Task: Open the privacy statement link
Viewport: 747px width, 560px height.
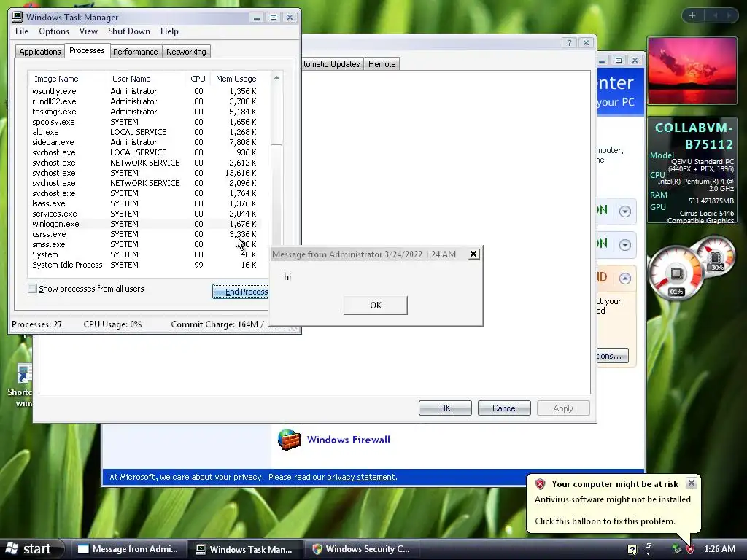Action: coord(360,477)
